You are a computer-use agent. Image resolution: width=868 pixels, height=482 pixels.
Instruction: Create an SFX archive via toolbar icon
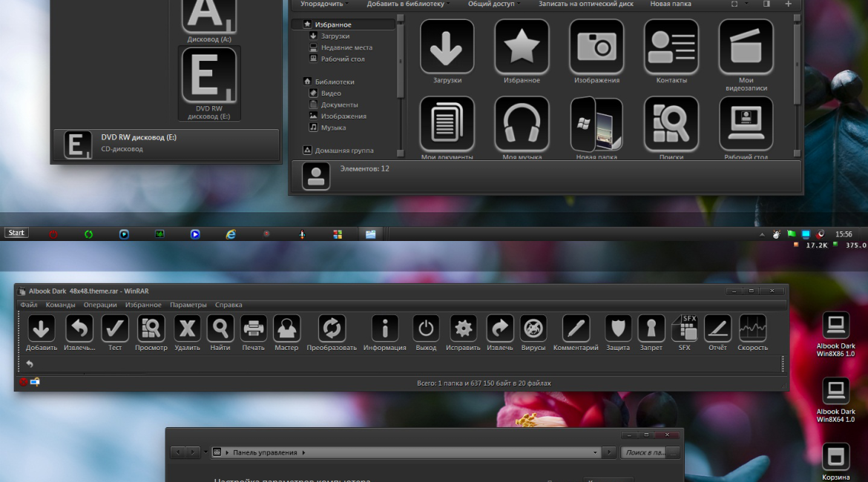coord(684,329)
